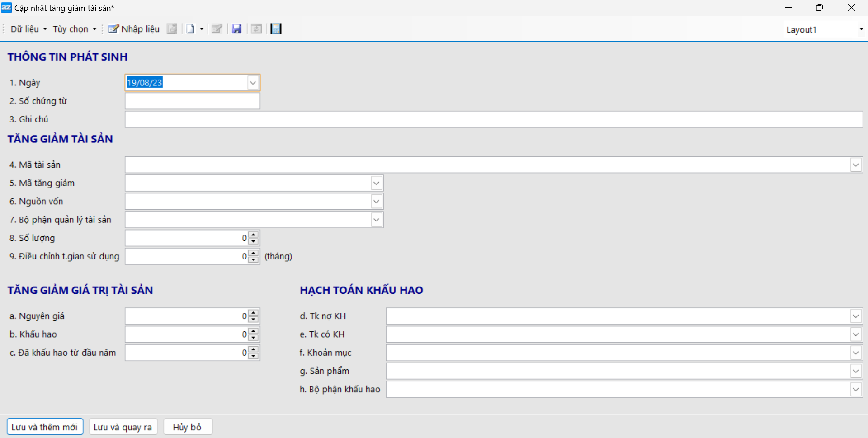Screen dimensions: 868x438
Task: Open the Dữ liệu menu
Action: pyautogui.click(x=28, y=29)
